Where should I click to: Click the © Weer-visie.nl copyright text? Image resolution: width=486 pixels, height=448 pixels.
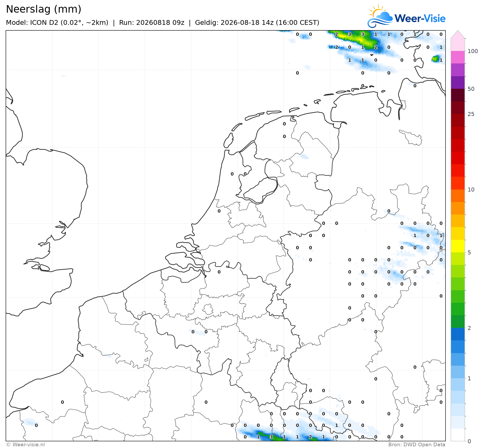pos(26,445)
